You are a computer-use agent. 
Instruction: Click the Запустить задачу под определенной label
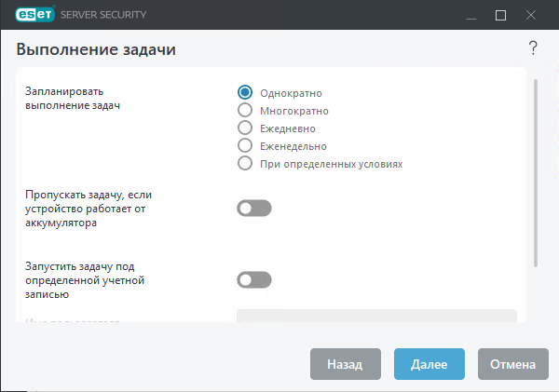tap(85, 280)
